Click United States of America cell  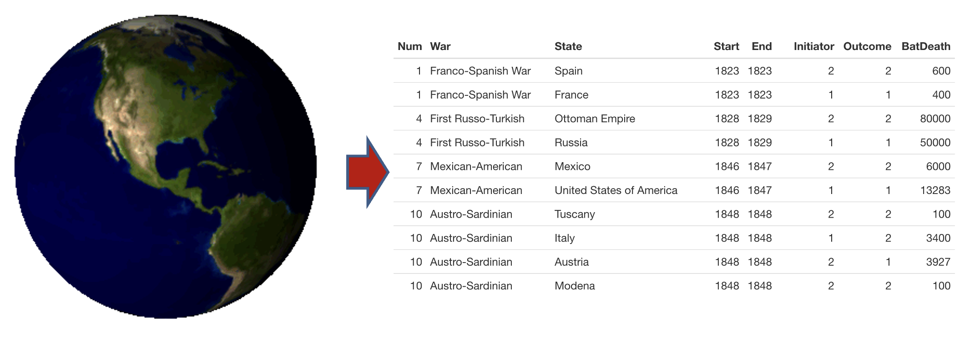point(616,190)
